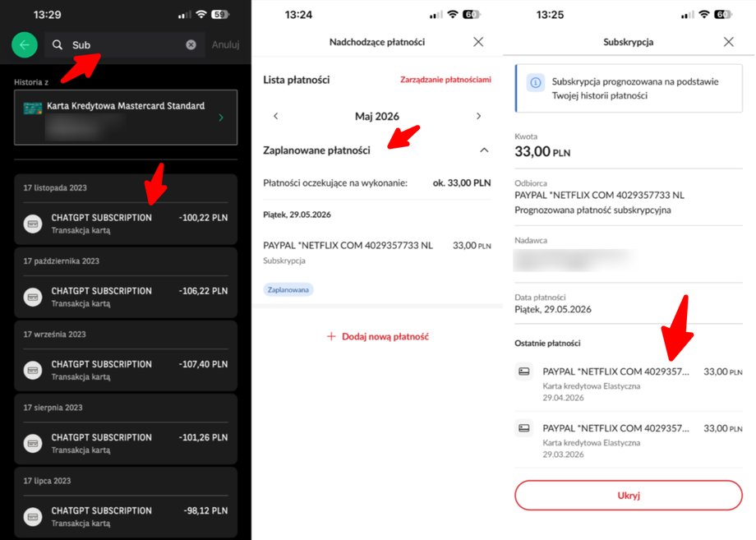The width and height of the screenshot is (756, 540).
Task: Open the ChatGPT transaction for -106,22 PLN
Action: [x=126, y=297]
